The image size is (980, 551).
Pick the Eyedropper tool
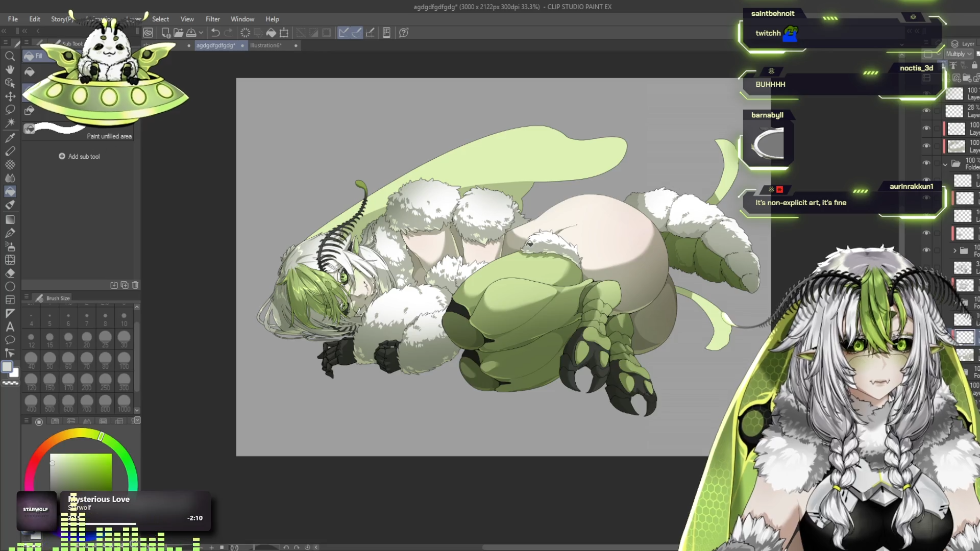click(10, 138)
